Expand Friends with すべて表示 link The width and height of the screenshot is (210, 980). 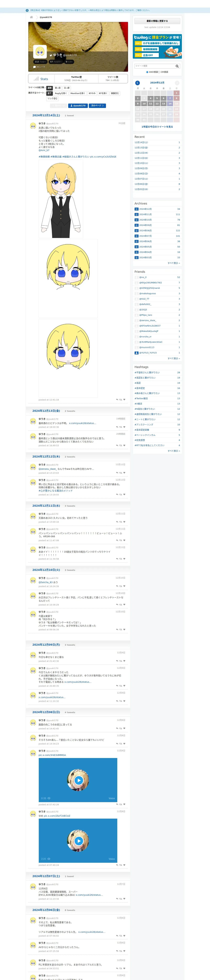[x=174, y=358]
